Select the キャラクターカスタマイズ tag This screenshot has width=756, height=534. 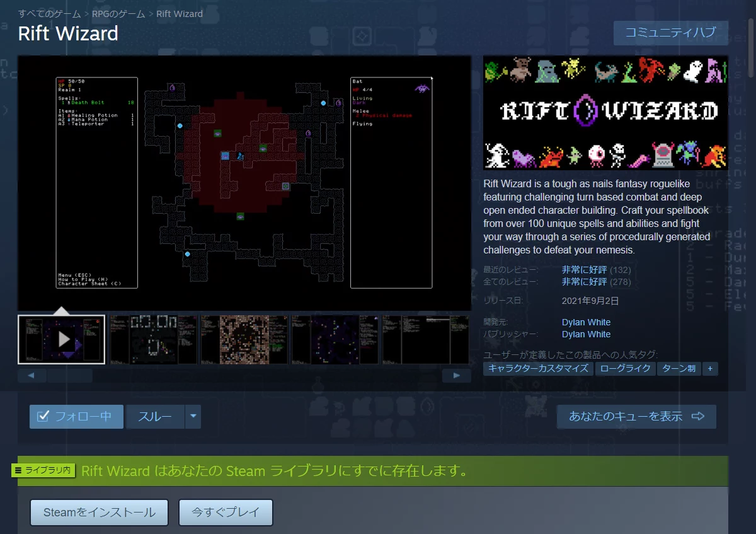click(538, 369)
